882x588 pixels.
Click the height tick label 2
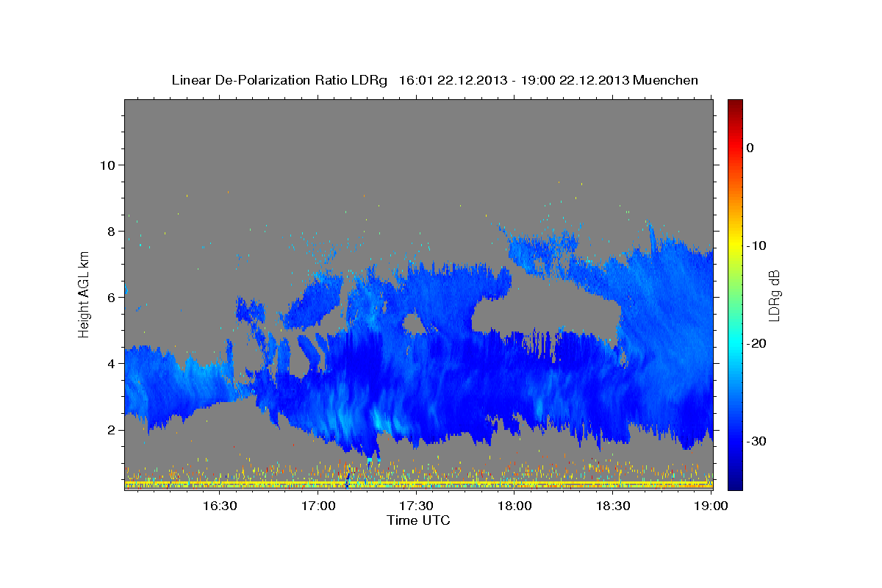(x=111, y=429)
